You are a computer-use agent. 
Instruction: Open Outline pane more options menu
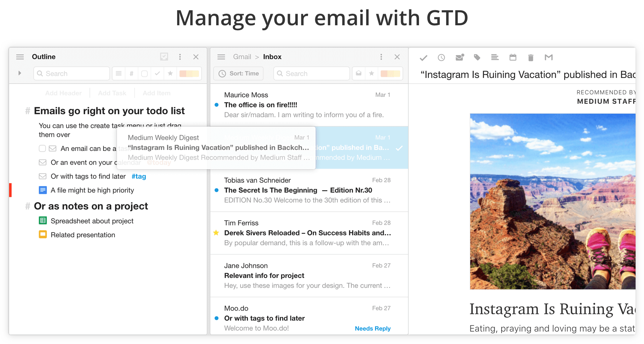click(180, 57)
